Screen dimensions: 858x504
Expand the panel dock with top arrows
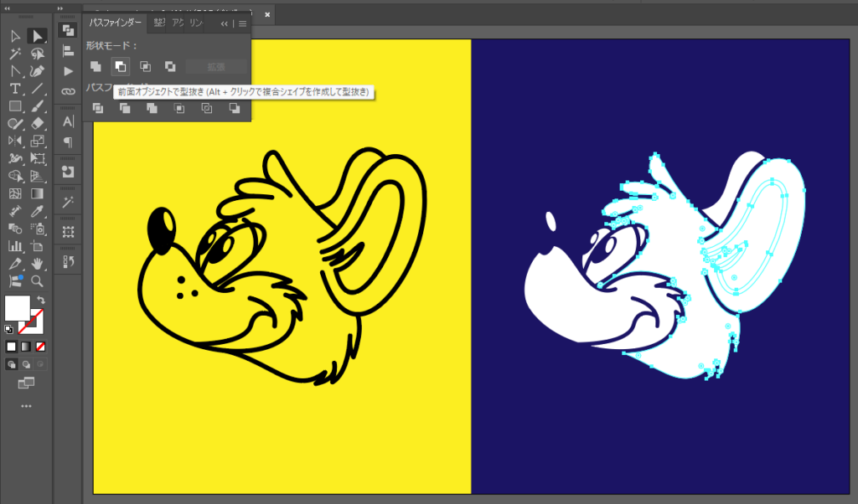pyautogui.click(x=60, y=8)
